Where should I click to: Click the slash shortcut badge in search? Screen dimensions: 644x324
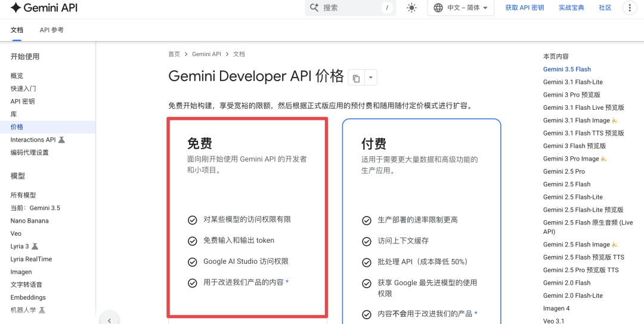(387, 8)
